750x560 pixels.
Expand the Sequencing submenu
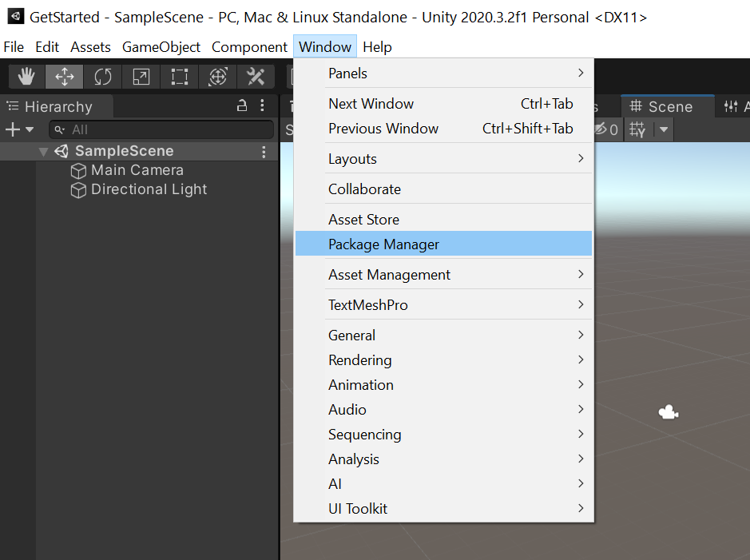point(443,435)
